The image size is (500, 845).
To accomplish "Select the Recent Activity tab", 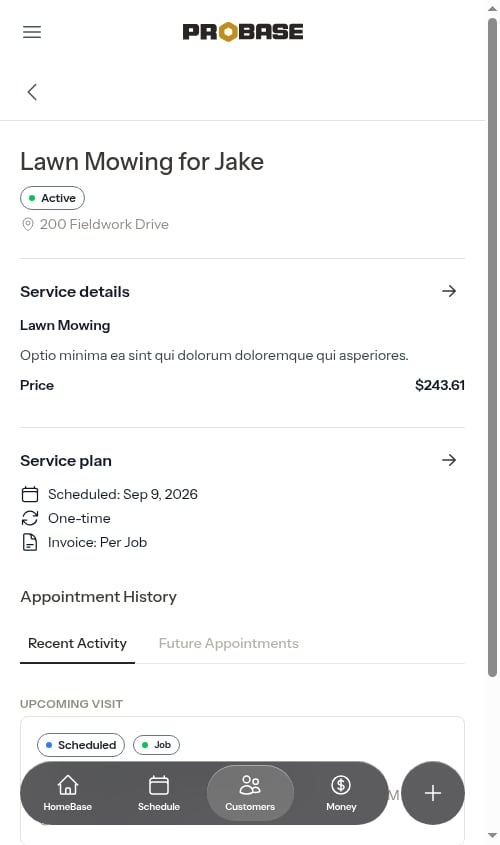I will pos(77,643).
